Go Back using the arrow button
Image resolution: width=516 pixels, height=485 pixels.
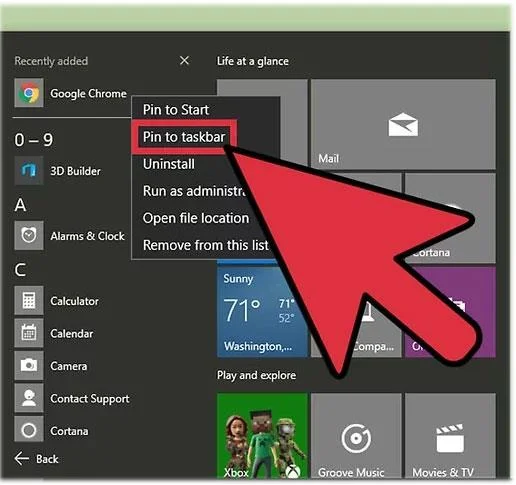(x=36, y=459)
